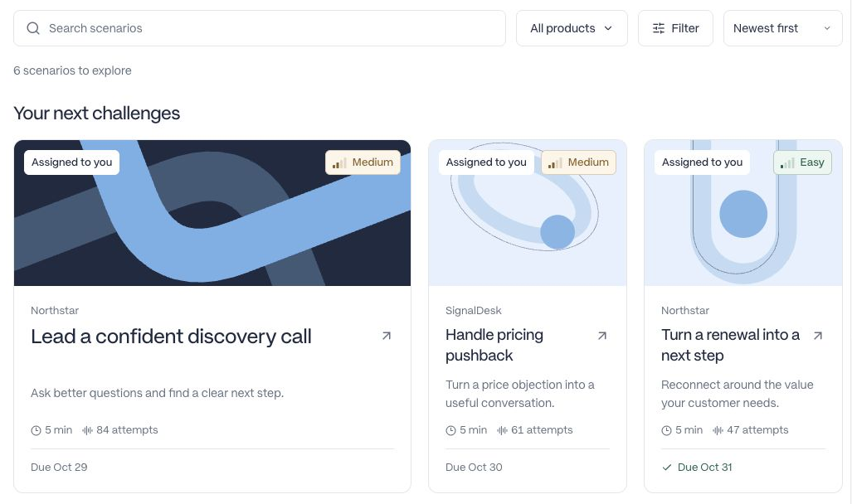Viewport: 852px width, 504px height.
Task: Click Northstar label on renewal card
Action: 685,311
